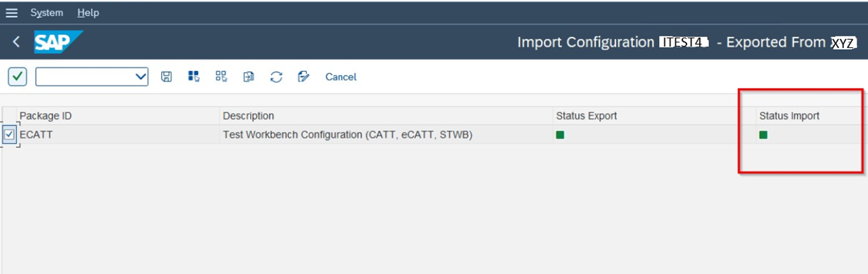Click the import document icon in toolbar
The width and height of the screenshot is (868, 274).
tap(249, 77)
